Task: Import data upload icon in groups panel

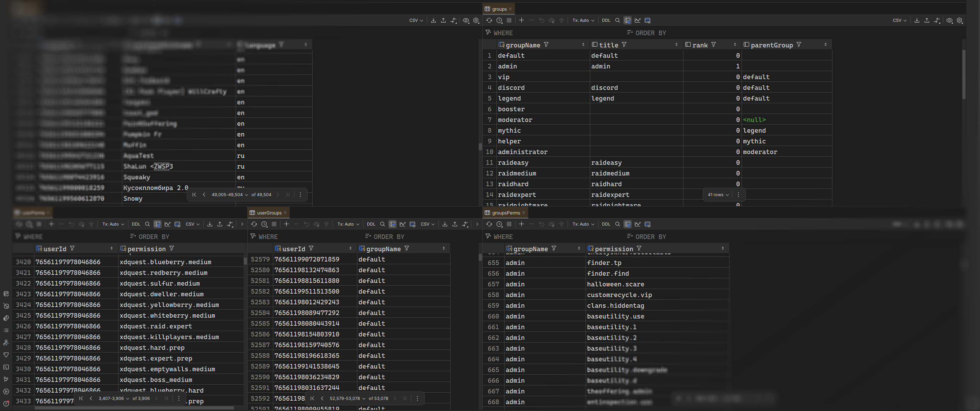Action: [x=927, y=20]
